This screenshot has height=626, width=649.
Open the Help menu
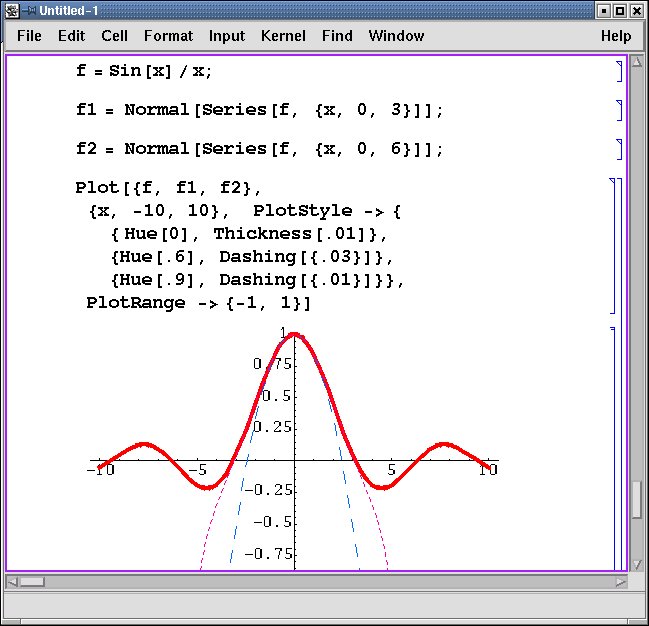point(616,36)
